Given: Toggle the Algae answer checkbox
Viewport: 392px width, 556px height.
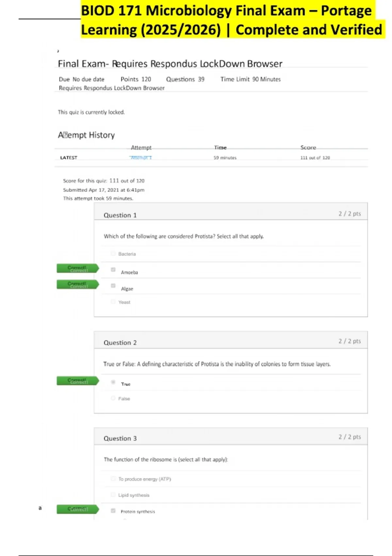Looking at the screenshot, I should click(113, 286).
